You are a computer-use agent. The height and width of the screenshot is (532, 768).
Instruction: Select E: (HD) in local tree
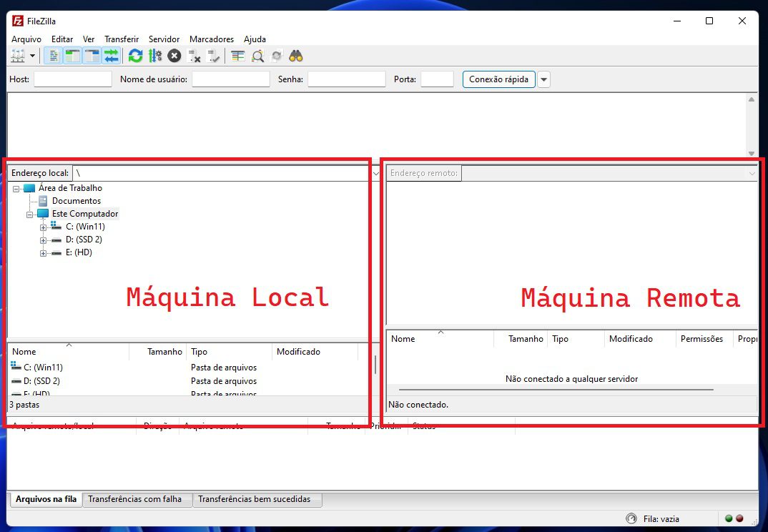[79, 252]
